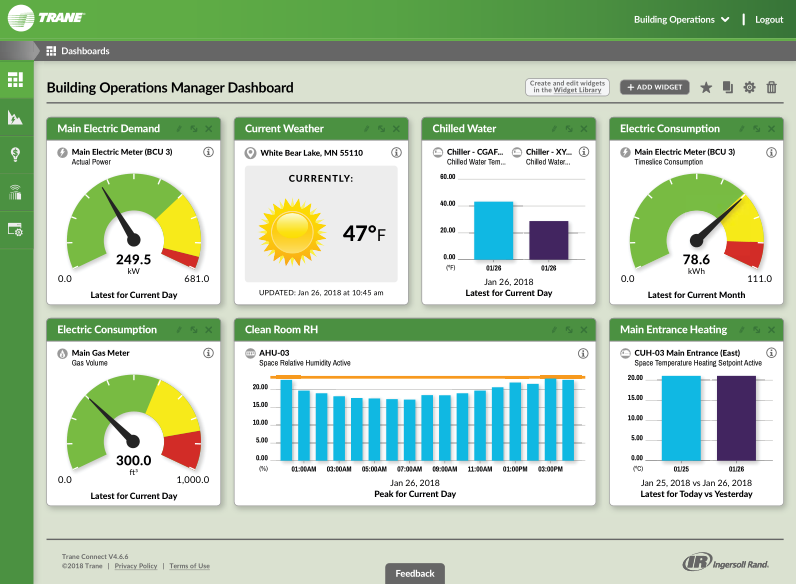Expand the Clean Room RH widget
The width and height of the screenshot is (796, 584).
pos(568,330)
